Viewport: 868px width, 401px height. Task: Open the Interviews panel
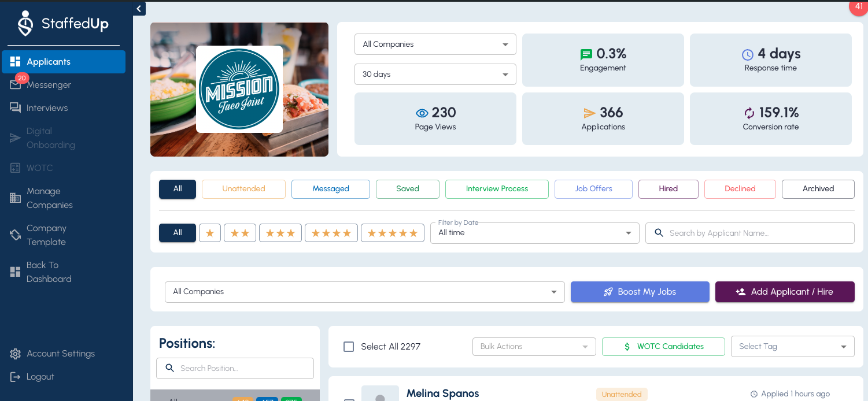pyautogui.click(x=15, y=108)
